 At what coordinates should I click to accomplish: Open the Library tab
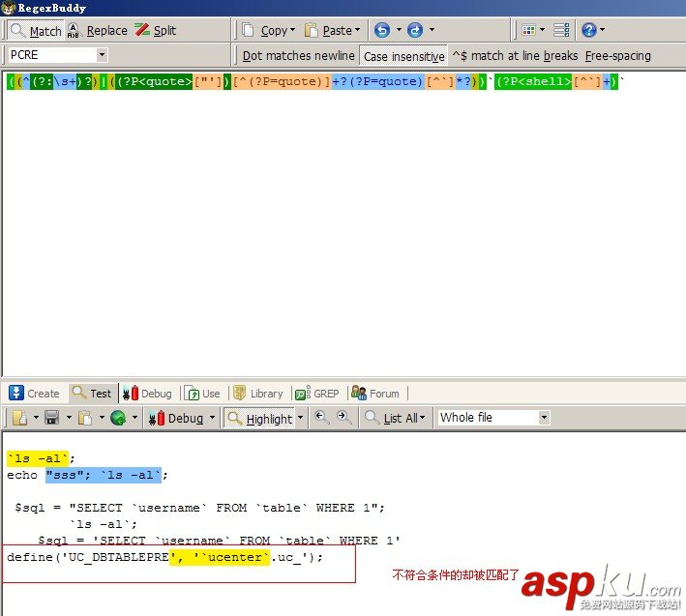click(258, 394)
